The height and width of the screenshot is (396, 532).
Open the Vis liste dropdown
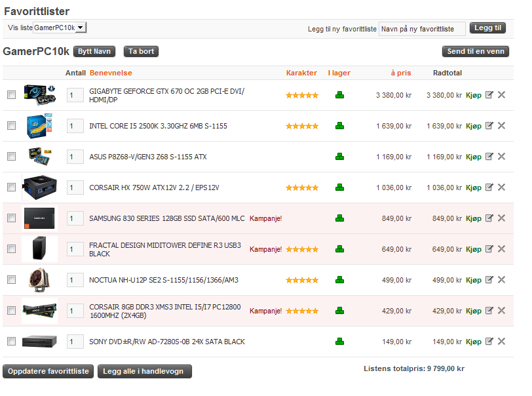pos(60,28)
